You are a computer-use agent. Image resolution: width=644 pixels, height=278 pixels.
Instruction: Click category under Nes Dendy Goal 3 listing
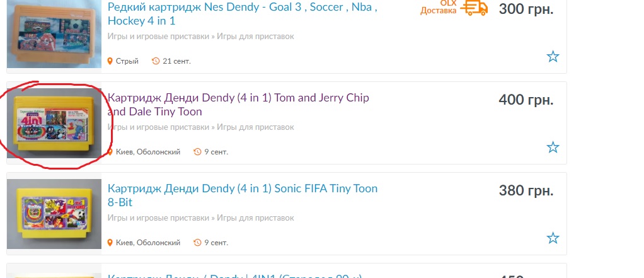pyautogui.click(x=201, y=36)
